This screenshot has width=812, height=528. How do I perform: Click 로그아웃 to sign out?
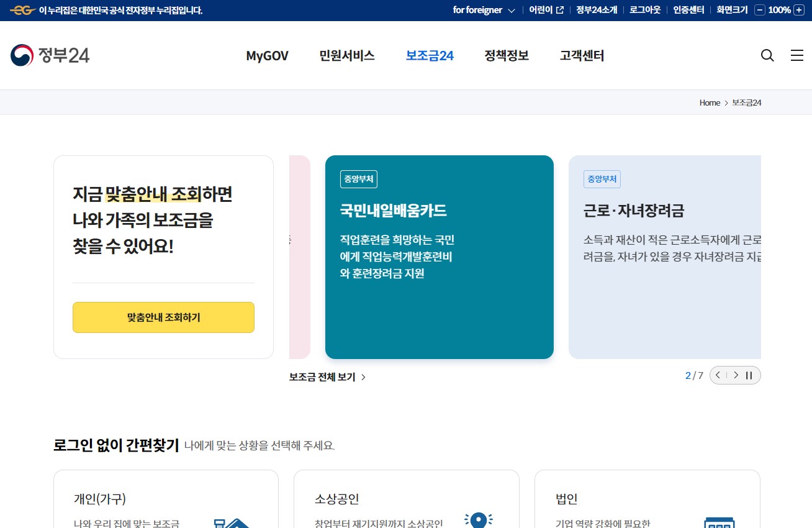[645, 10]
